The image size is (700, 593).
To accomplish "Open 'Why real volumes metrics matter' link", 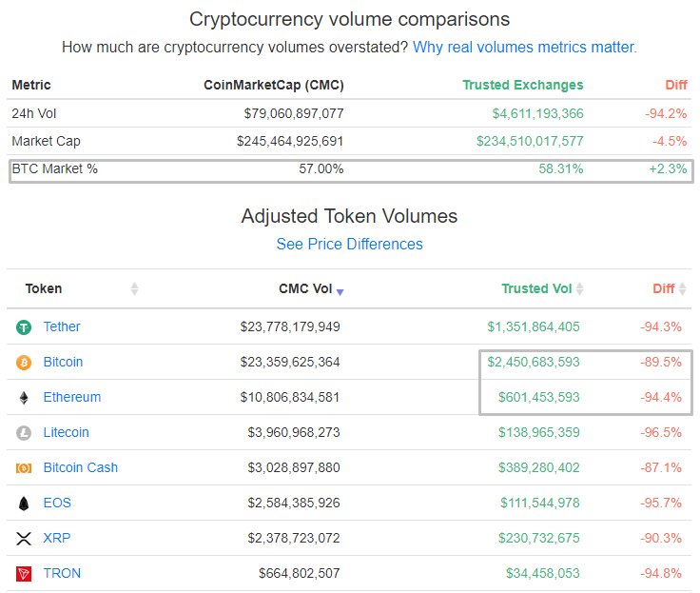I will click(524, 47).
